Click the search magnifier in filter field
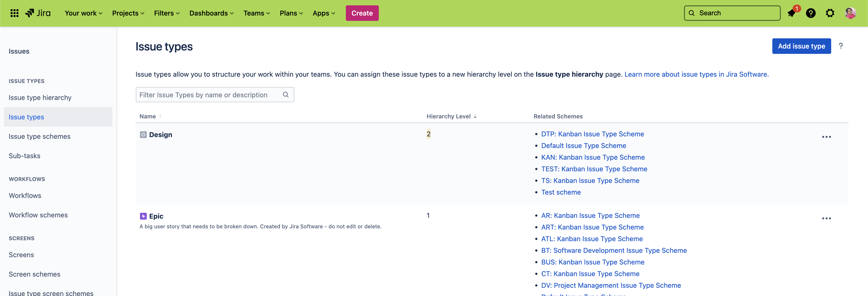This screenshot has width=868, height=296. (x=285, y=95)
